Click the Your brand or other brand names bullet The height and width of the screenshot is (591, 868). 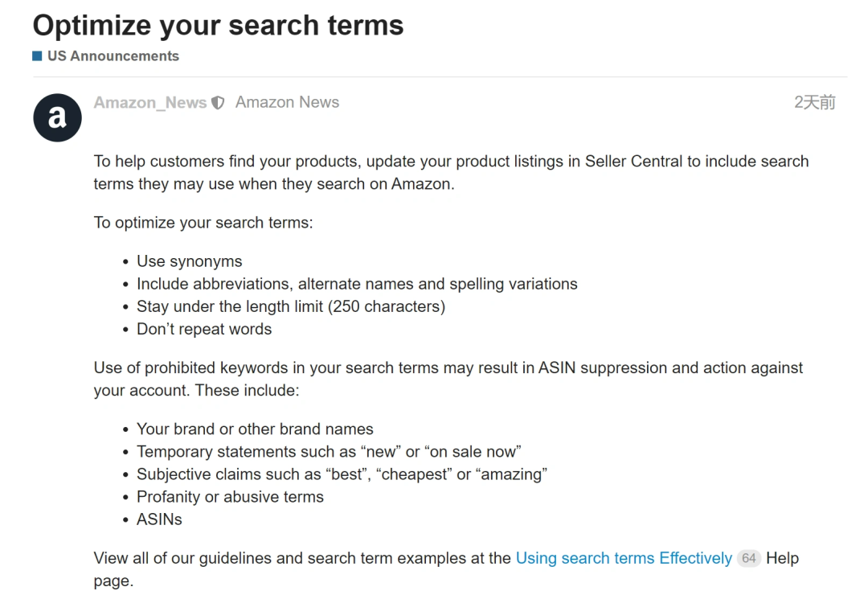255,429
